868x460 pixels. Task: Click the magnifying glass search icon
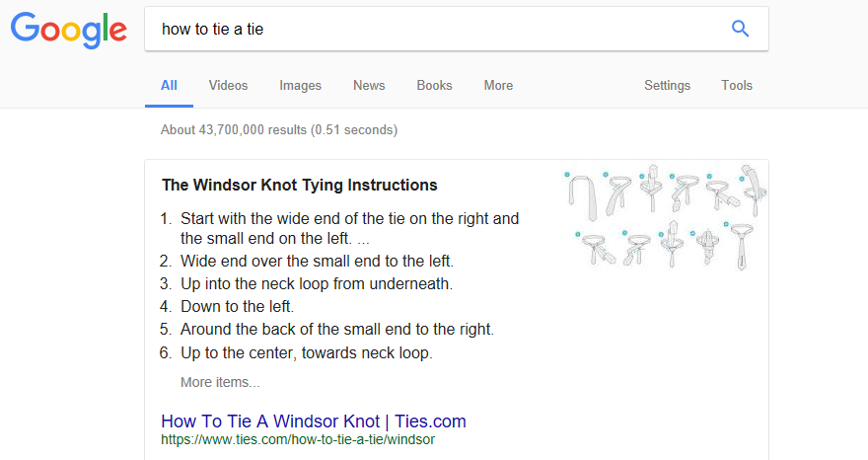coord(741,29)
